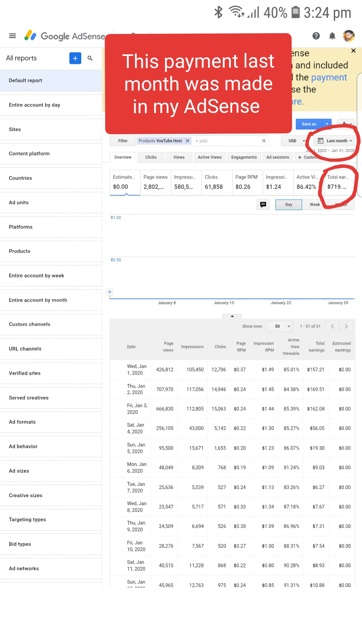Open the Ad sizes report
Image resolution: width=362 pixels, height=644 pixels.
pos(51,471)
